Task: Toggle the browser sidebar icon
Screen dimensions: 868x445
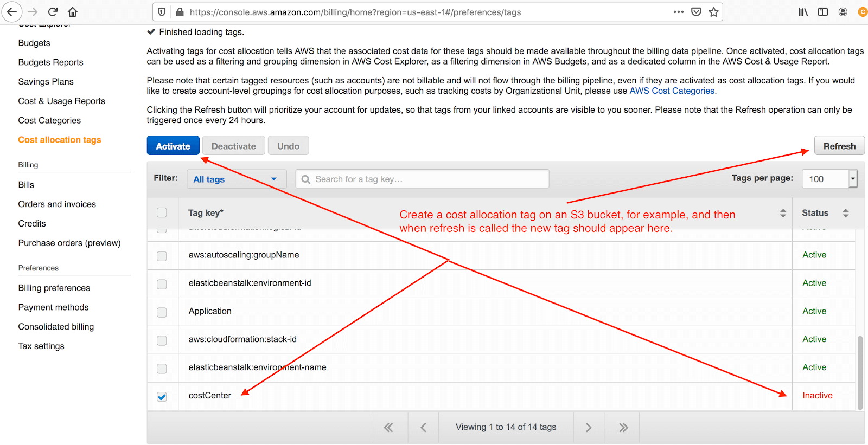Action: pyautogui.click(x=823, y=12)
